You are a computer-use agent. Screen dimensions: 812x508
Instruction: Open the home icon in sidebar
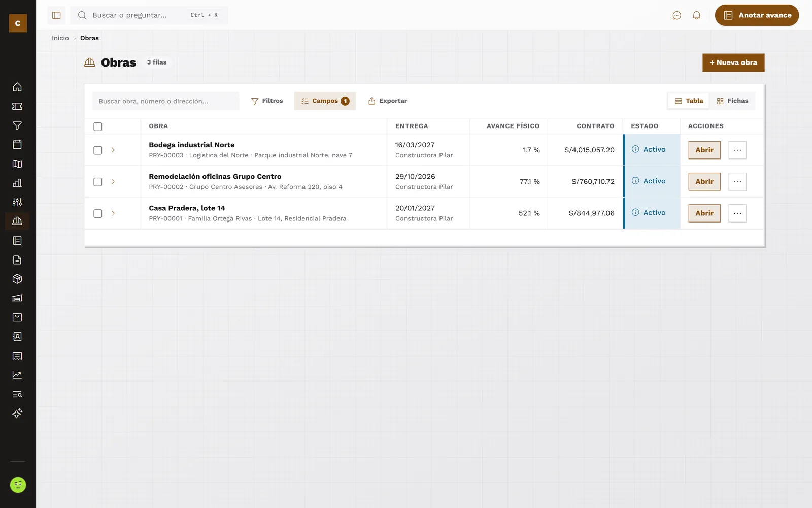[17, 87]
